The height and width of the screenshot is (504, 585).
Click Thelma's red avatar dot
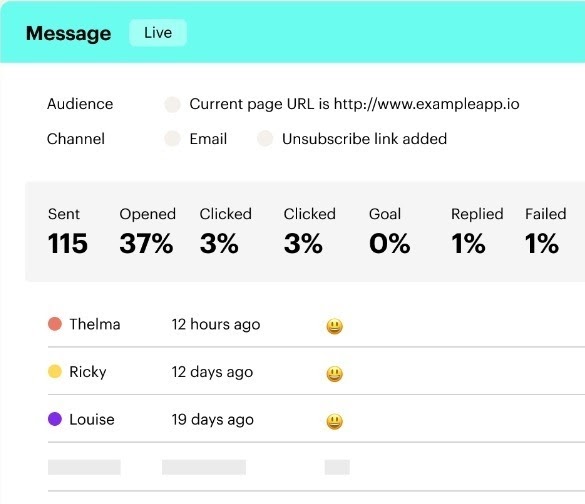55,324
